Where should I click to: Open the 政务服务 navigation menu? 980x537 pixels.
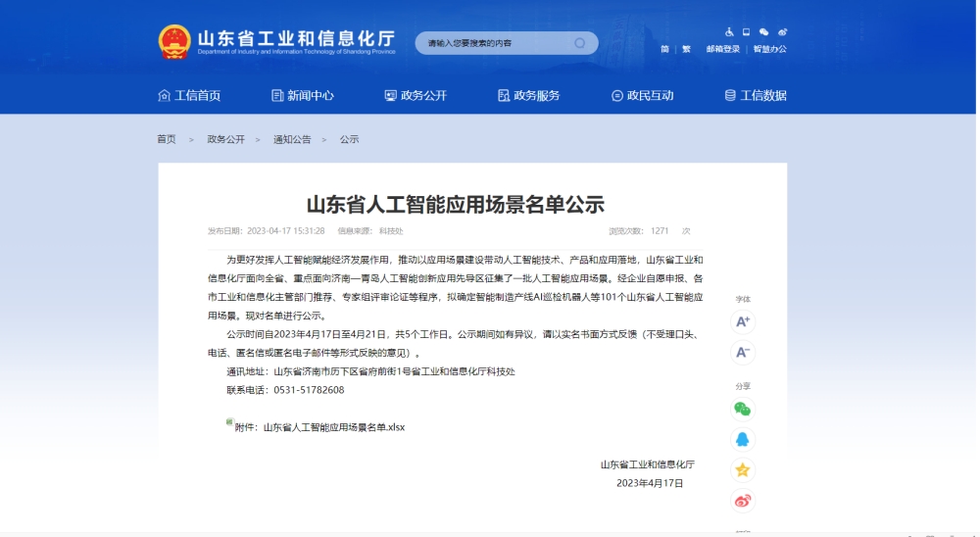(529, 95)
